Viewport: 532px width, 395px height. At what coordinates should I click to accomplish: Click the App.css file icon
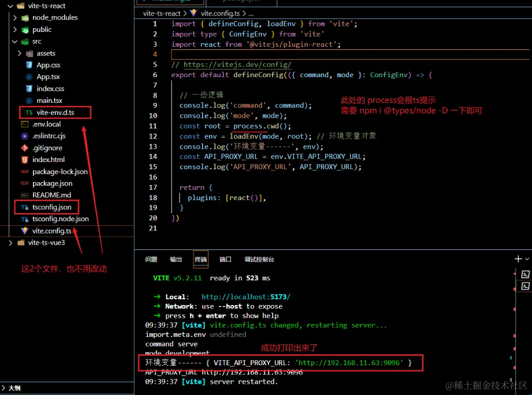click(x=29, y=65)
